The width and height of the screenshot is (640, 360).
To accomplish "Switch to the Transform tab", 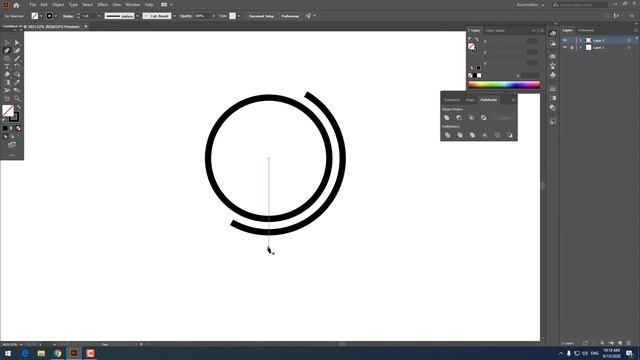I will click(452, 100).
